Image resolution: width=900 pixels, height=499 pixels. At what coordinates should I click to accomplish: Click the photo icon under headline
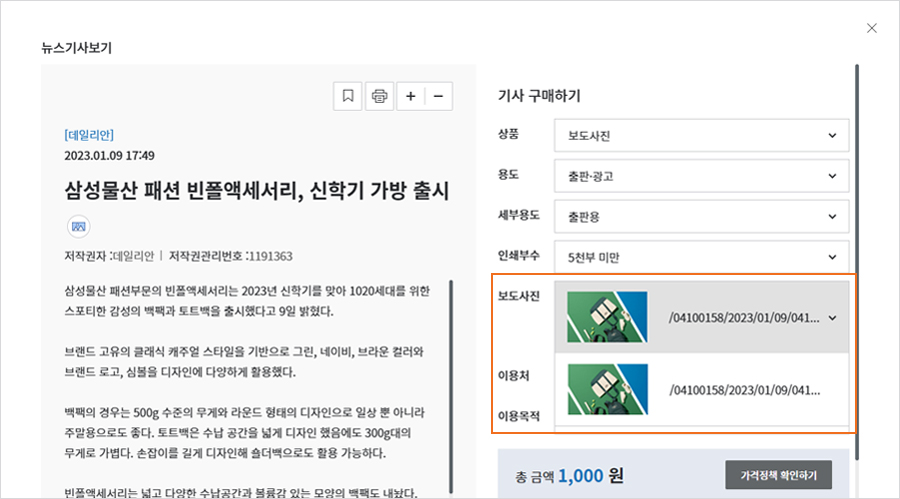[x=79, y=226]
